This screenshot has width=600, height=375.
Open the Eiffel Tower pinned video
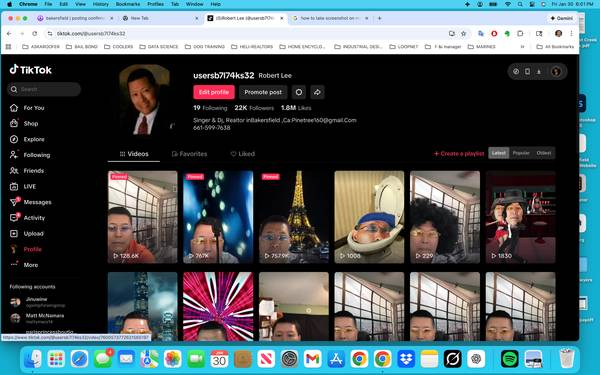tap(293, 217)
